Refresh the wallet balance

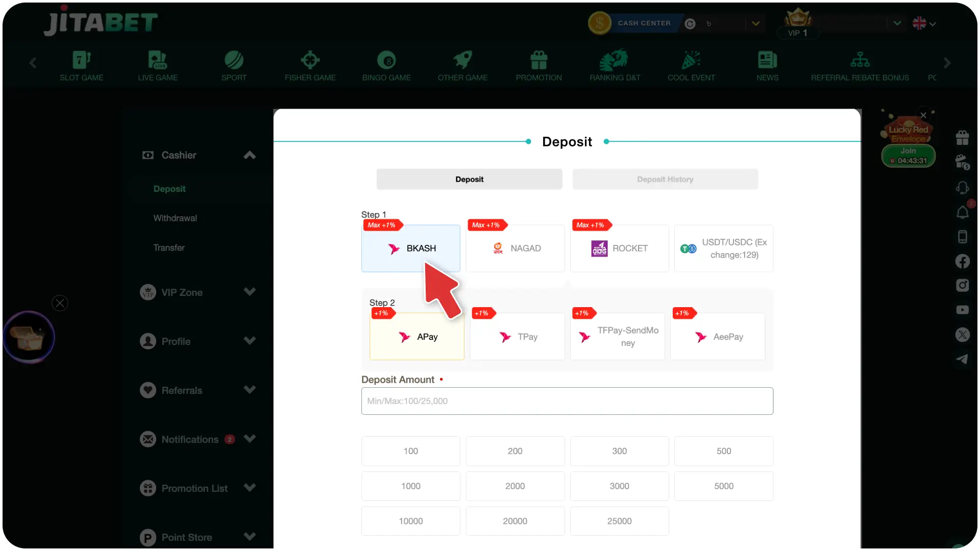pyautogui.click(x=690, y=24)
